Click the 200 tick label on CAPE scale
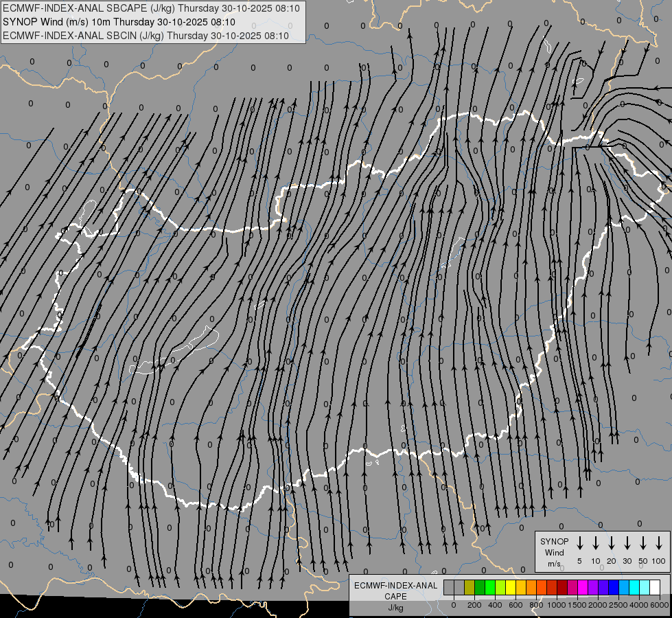Screen dimensions: 672x618 tap(474, 605)
